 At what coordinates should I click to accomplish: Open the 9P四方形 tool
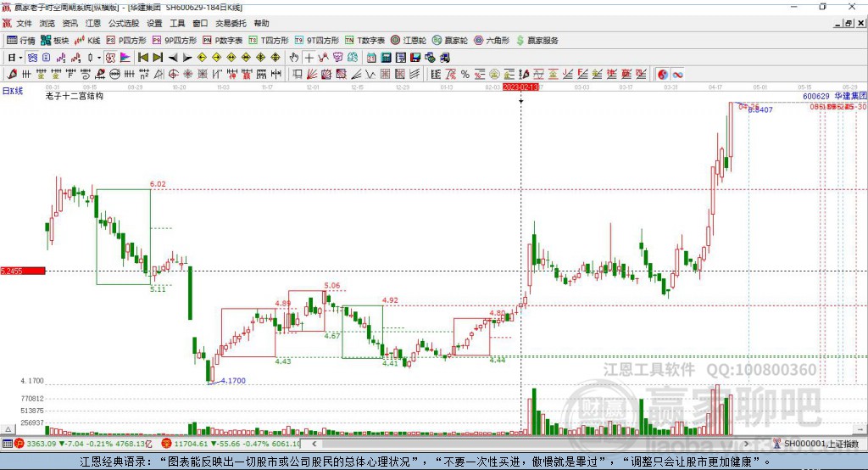coord(175,41)
